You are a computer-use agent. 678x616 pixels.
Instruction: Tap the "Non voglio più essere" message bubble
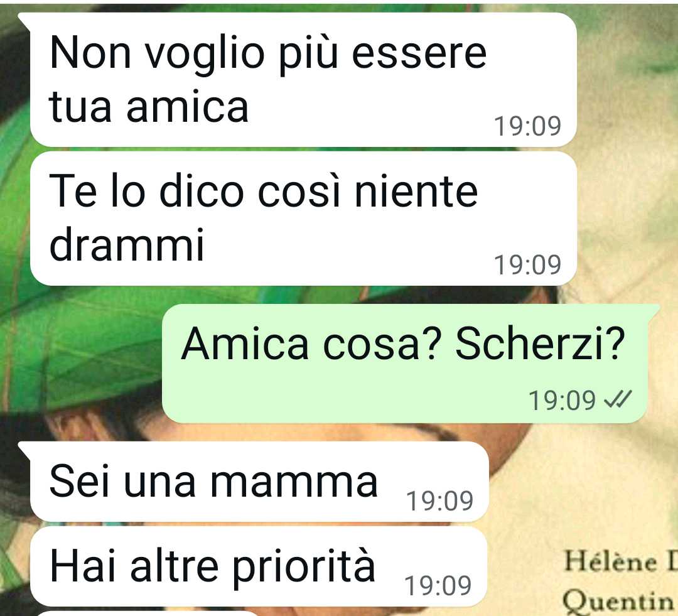pyautogui.click(x=304, y=80)
